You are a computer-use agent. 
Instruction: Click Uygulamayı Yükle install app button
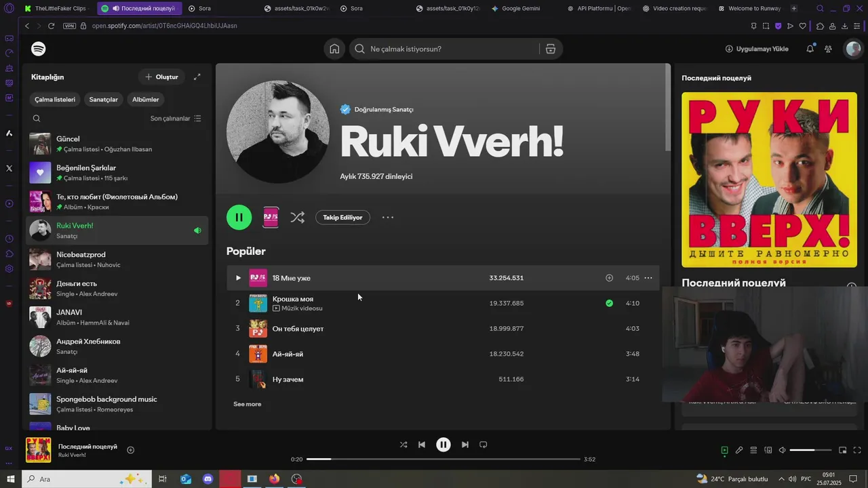coord(757,49)
